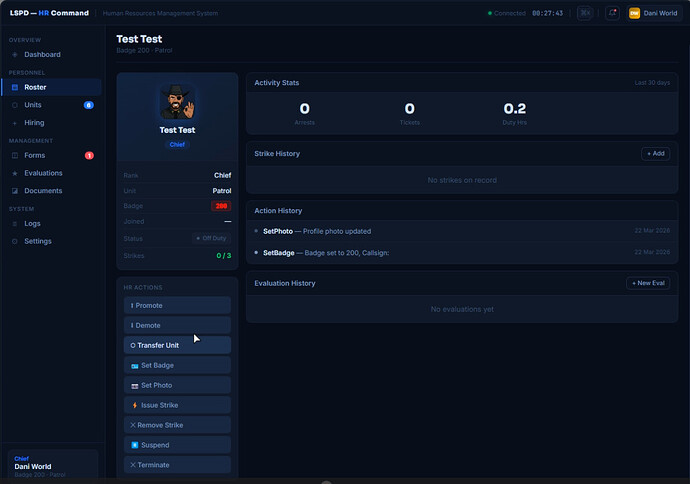Click the Set Badge button
690x484 pixels.
177,365
